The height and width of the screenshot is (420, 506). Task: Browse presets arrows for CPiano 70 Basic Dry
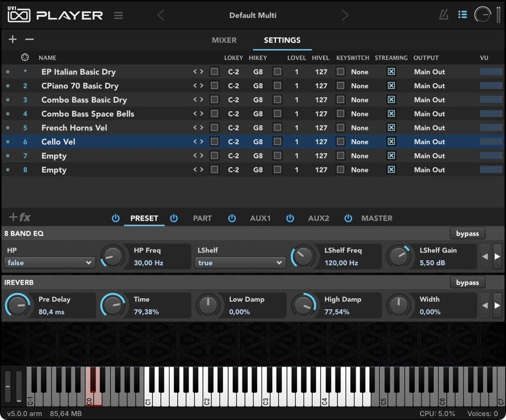pos(198,85)
